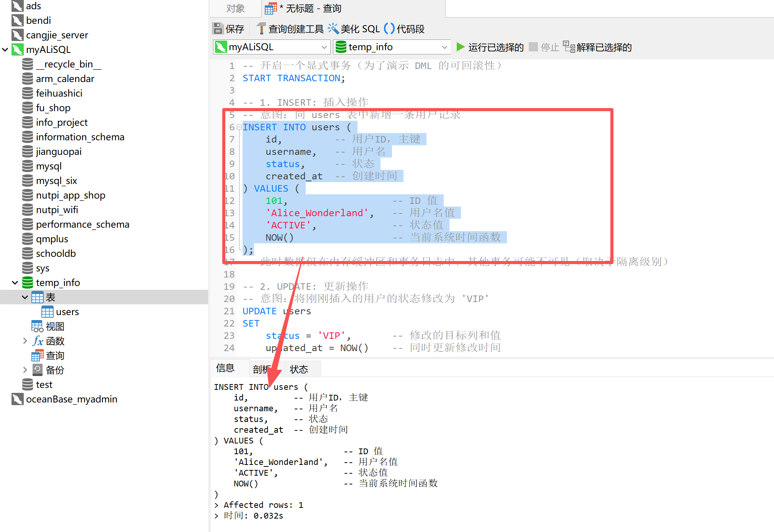Select the Views (视图) node icon

coord(37,327)
